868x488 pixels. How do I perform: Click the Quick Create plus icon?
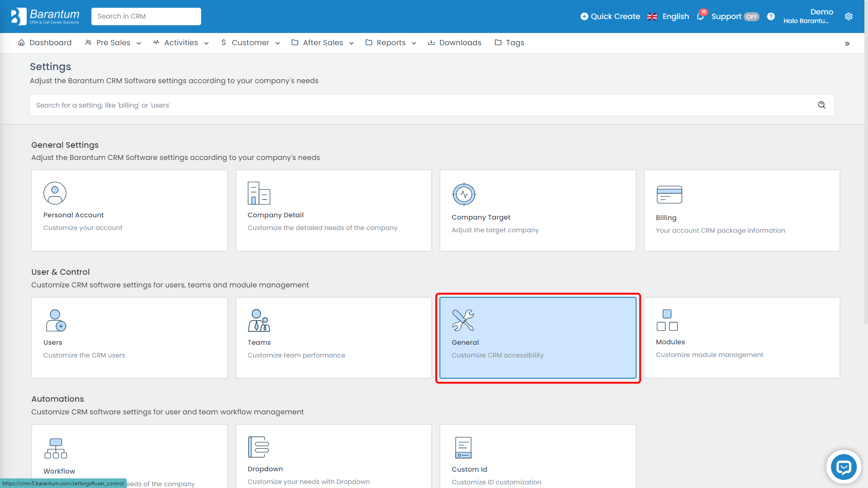pos(584,17)
